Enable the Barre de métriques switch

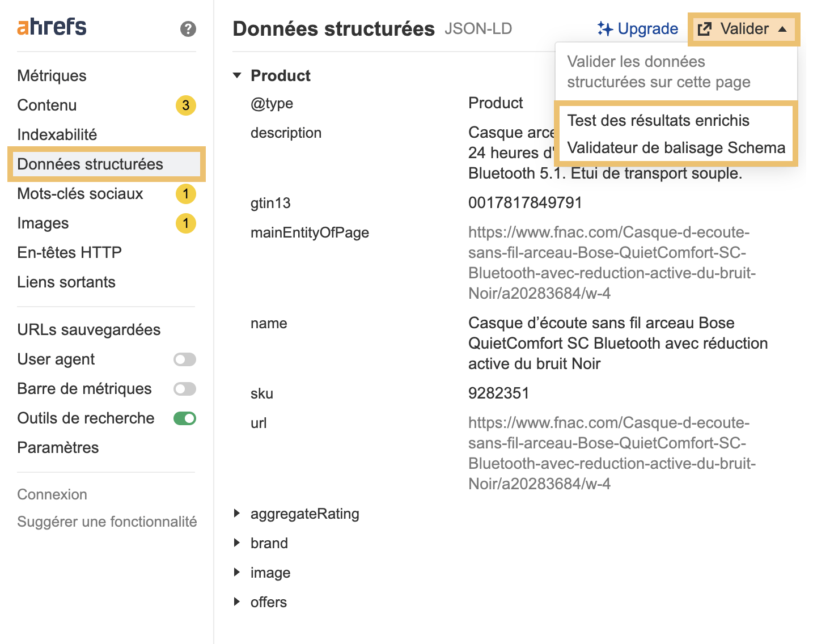tap(184, 389)
